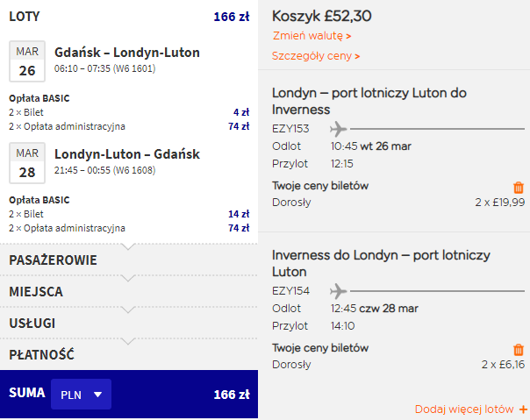Delete the Luton to Inverness flight with trash icon
Screen dimensions: 530x420
pos(519,187)
